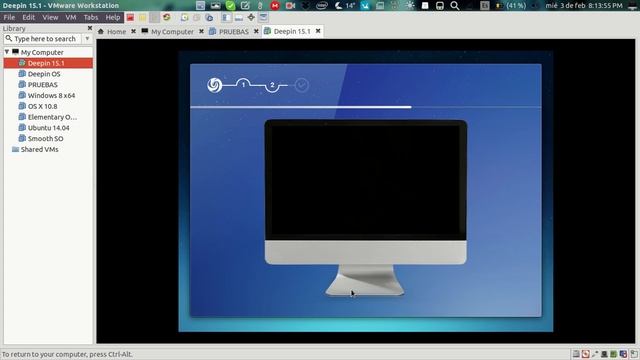Suspend the VM with the yellow toolbar icon

pos(142,18)
